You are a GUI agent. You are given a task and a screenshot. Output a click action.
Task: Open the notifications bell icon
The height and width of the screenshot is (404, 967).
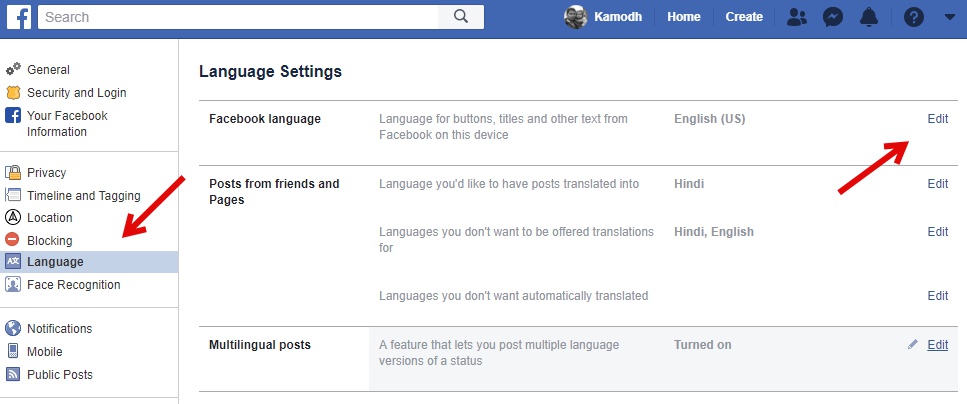click(869, 17)
